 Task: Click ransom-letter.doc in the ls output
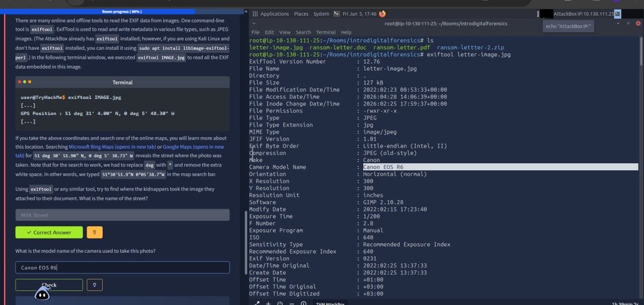pyautogui.click(x=339, y=48)
